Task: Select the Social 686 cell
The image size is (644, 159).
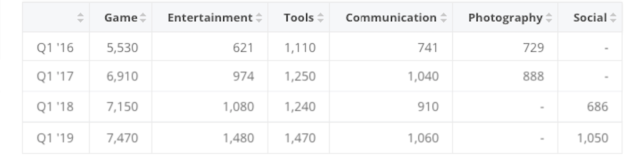Action: pos(597,107)
